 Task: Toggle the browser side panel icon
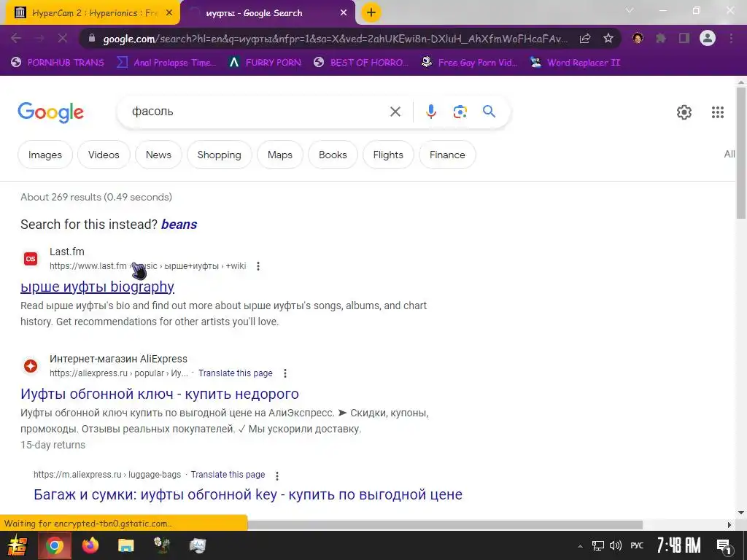coord(684,39)
